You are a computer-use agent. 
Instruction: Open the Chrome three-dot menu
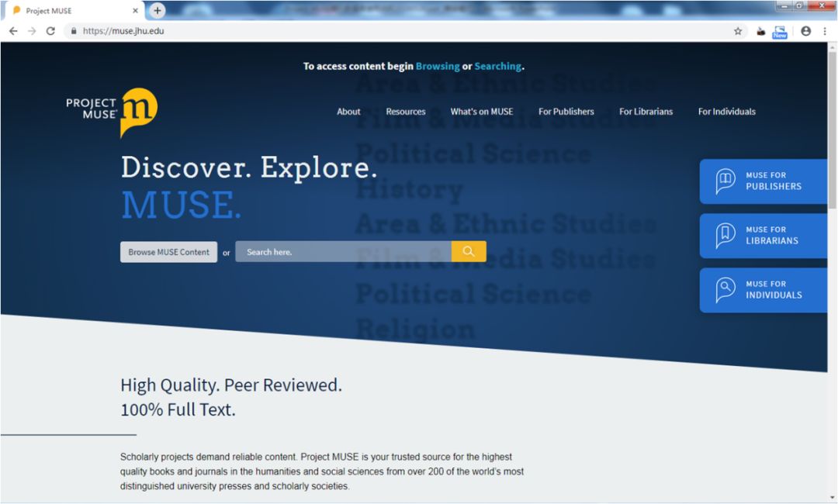[825, 31]
